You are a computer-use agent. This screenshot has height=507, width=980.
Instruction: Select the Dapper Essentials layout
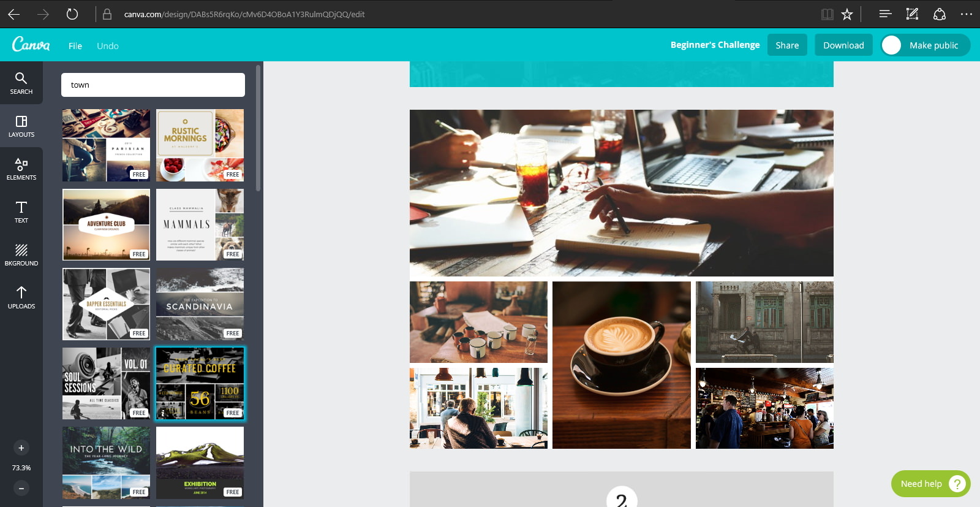point(106,304)
